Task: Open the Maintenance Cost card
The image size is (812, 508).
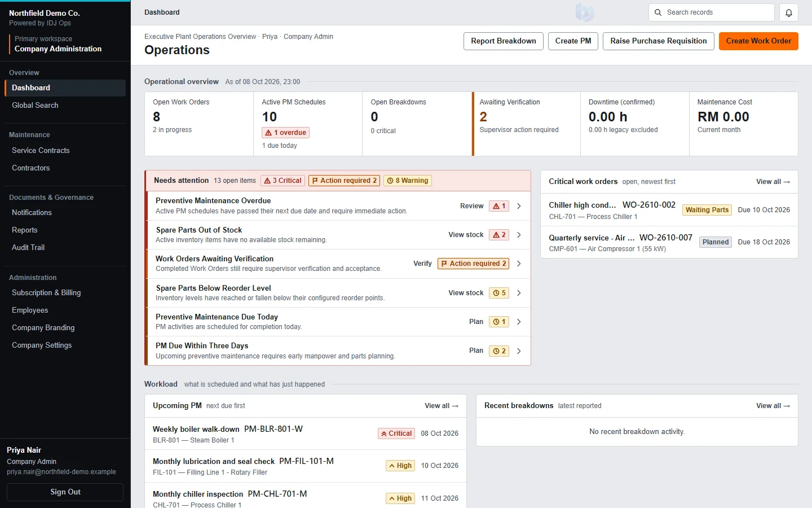Action: click(x=744, y=124)
